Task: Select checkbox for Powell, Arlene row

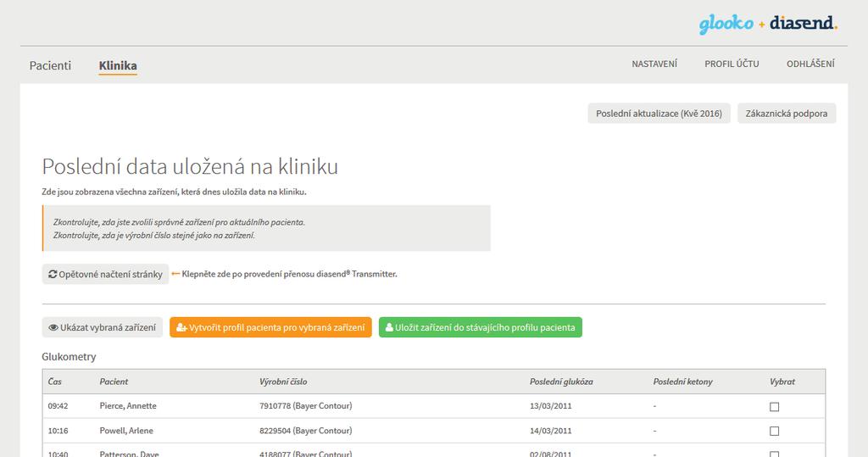Action: 775,431
